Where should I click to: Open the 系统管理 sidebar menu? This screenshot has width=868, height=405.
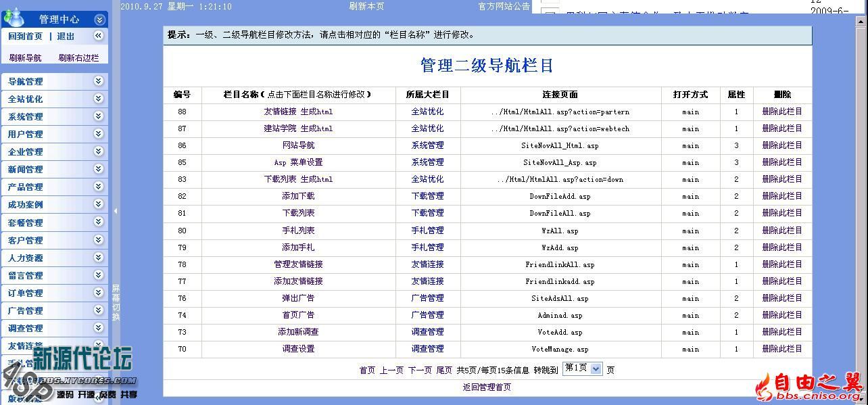pyautogui.click(x=26, y=117)
